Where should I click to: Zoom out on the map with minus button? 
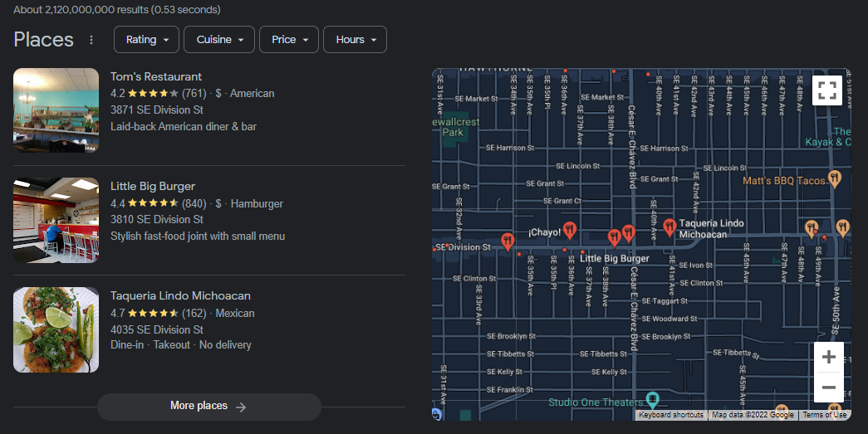(829, 388)
